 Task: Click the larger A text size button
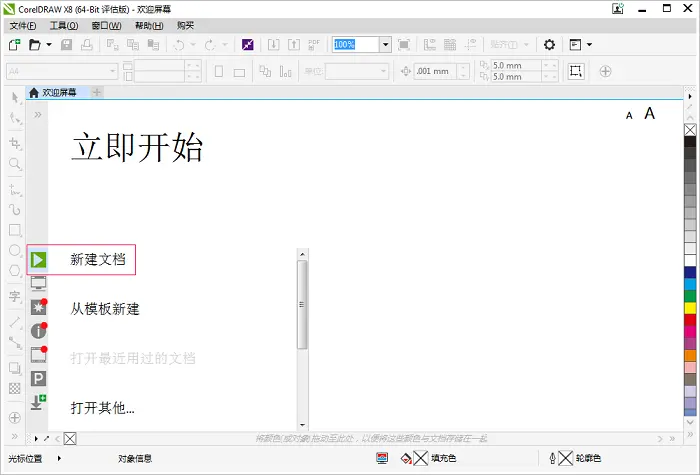(650, 113)
